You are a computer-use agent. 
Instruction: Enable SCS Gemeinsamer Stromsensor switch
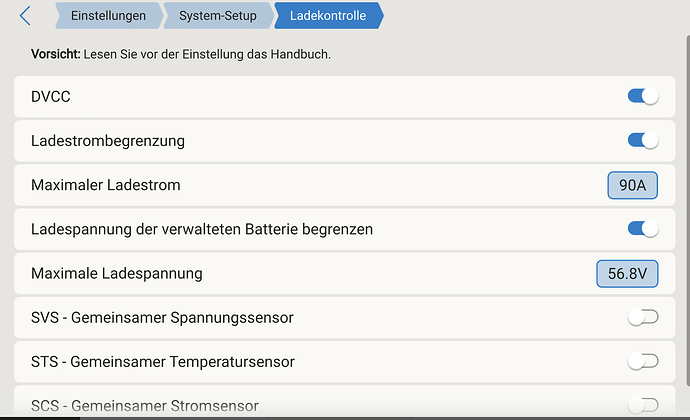tap(643, 404)
